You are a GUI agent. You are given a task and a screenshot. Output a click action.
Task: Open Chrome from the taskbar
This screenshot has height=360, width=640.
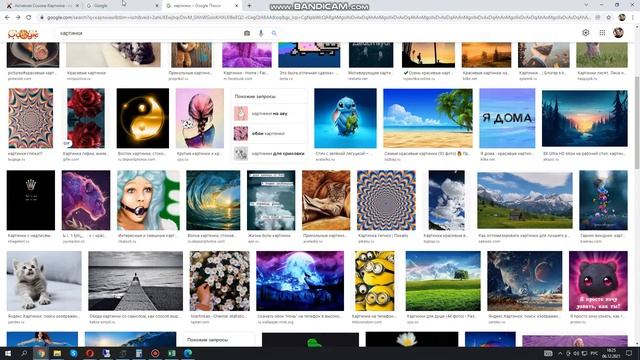41,353
